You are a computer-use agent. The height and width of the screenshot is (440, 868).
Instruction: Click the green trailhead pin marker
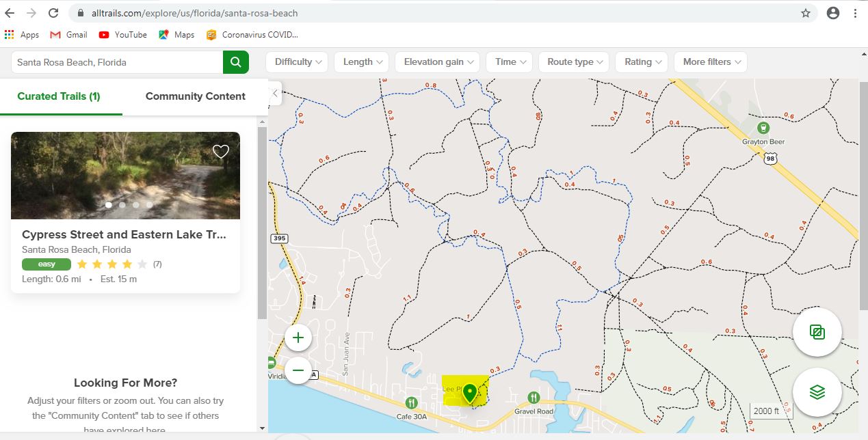tap(469, 393)
